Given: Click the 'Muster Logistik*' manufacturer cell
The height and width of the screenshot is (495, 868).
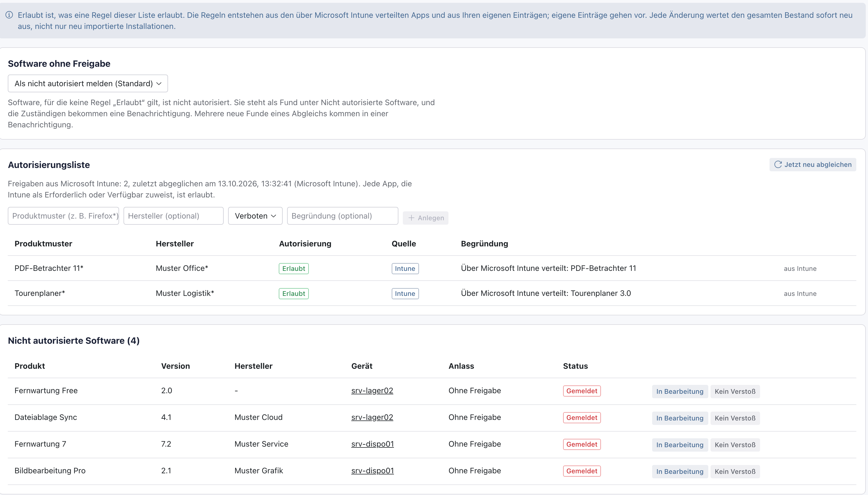Looking at the screenshot, I should (x=185, y=293).
